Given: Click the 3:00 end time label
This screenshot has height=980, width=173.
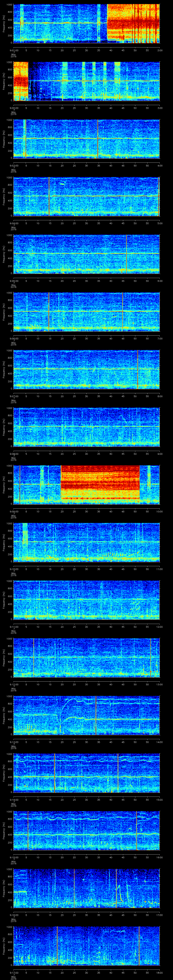Looking at the screenshot, I should (x=160, y=108).
